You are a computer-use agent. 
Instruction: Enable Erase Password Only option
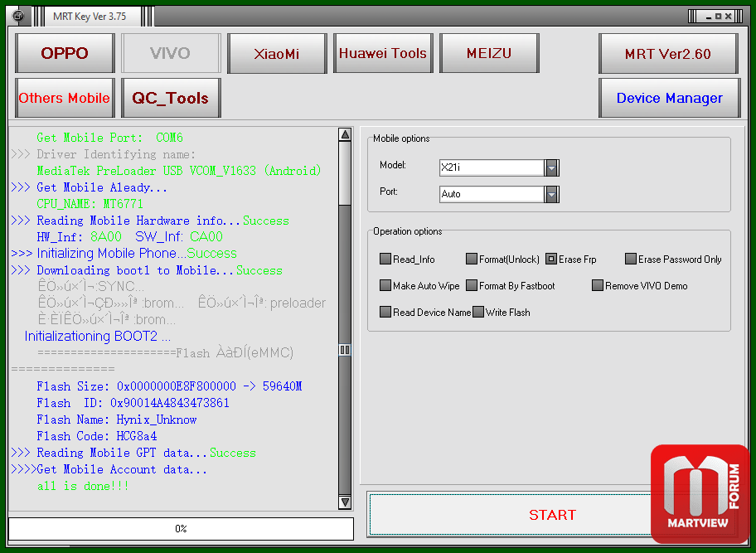tap(631, 260)
